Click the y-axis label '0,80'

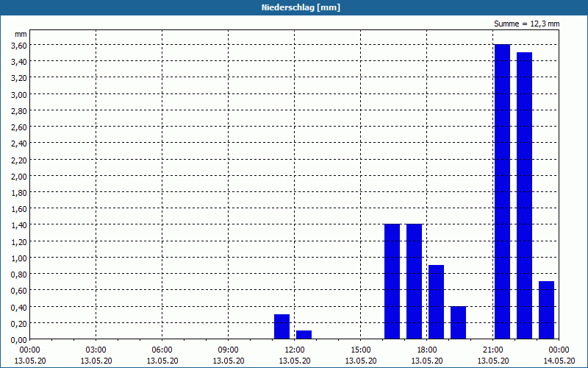(x=19, y=274)
